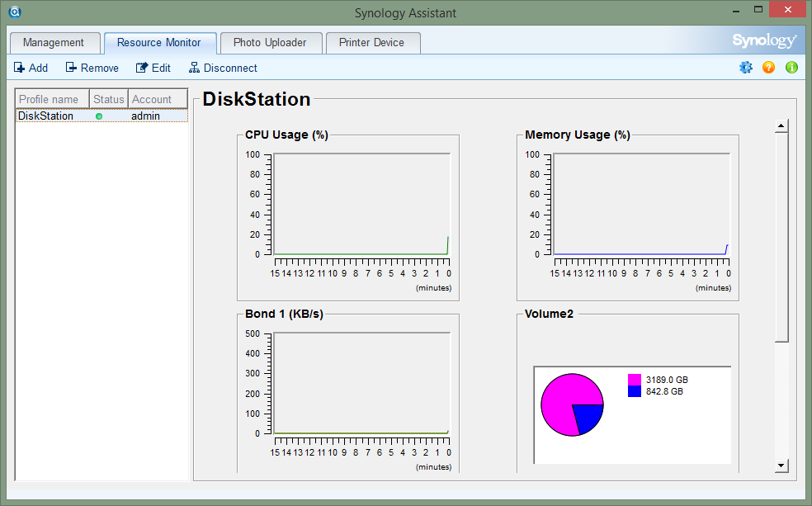Click the Add profile button
The width and height of the screenshot is (812, 506).
[x=31, y=68]
